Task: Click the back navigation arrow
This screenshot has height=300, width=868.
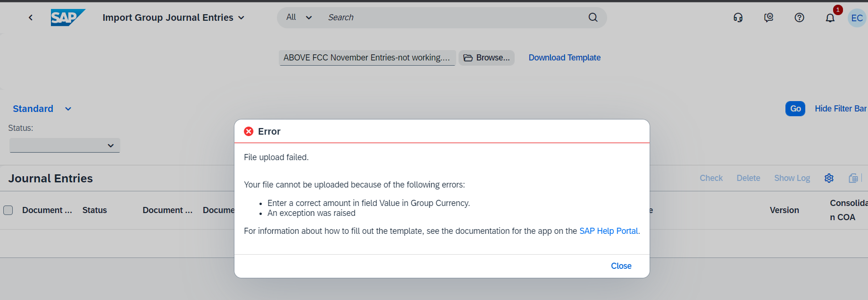Action: [x=31, y=17]
